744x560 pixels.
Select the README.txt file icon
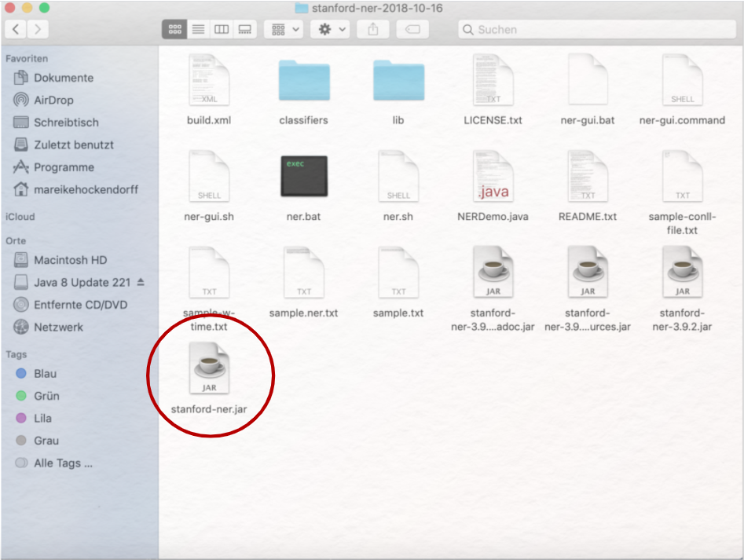click(588, 176)
